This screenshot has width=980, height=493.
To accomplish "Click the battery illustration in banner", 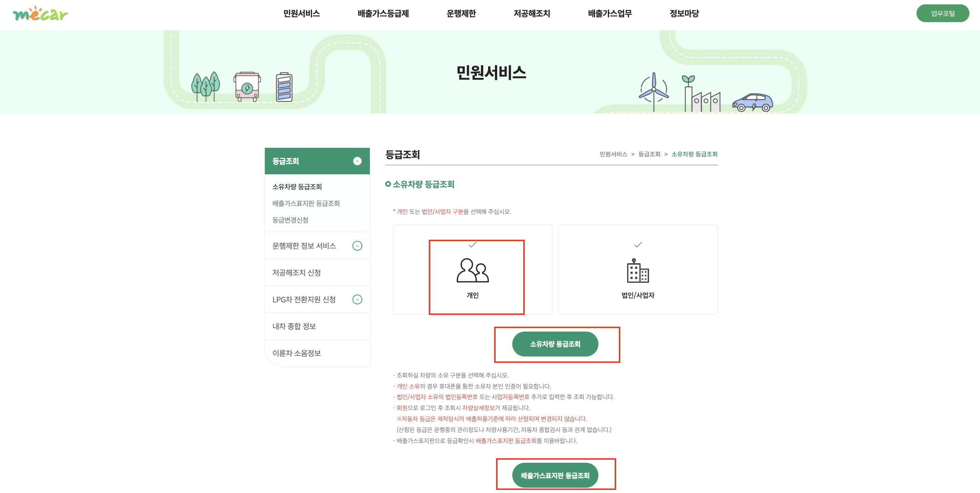I will 284,87.
